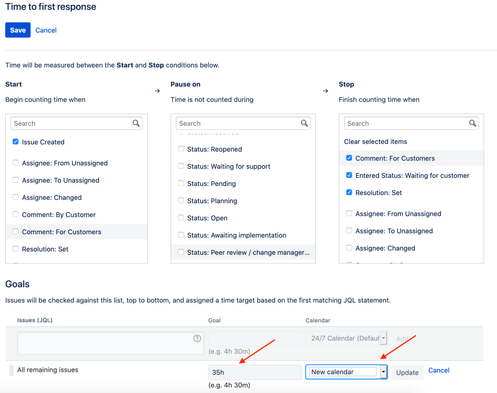Focus the Pause on search field
The image size is (497, 393).
click(243, 123)
